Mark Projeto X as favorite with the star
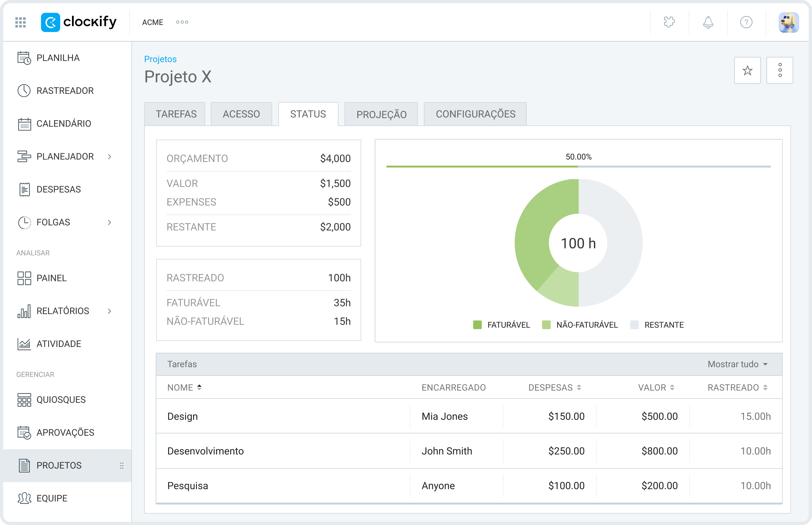 tap(747, 70)
